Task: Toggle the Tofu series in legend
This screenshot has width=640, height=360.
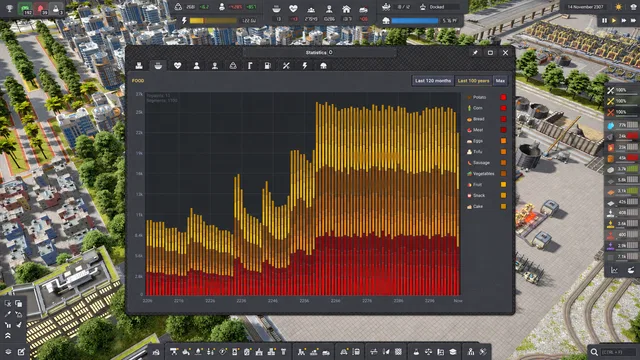Action: pyautogui.click(x=486, y=152)
